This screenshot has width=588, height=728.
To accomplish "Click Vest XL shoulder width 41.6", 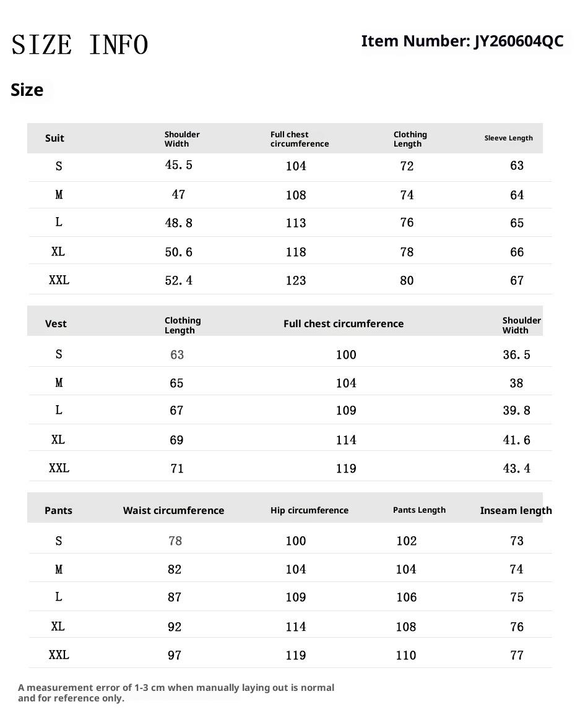I will (x=516, y=440).
